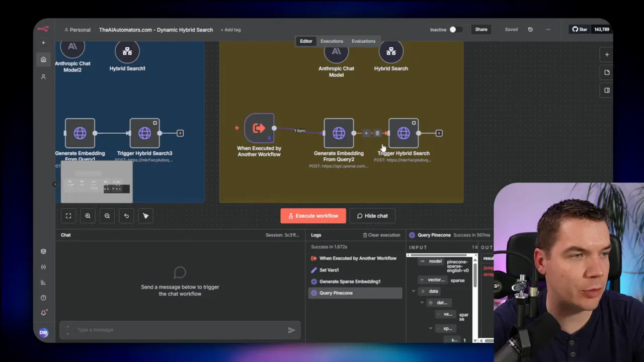Delete connection using the trash icon
644x362 pixels.
pyautogui.click(x=377, y=133)
